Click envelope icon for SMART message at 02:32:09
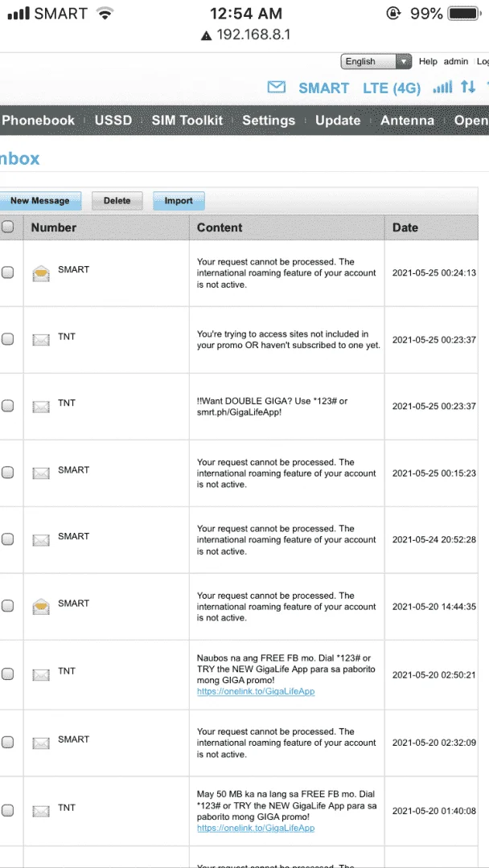489x868 pixels. pyautogui.click(x=41, y=743)
